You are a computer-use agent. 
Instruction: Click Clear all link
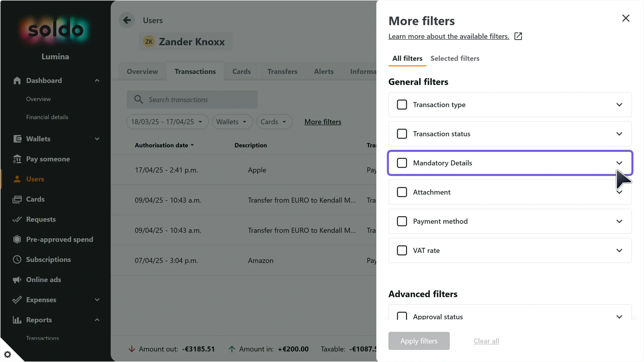click(x=486, y=341)
